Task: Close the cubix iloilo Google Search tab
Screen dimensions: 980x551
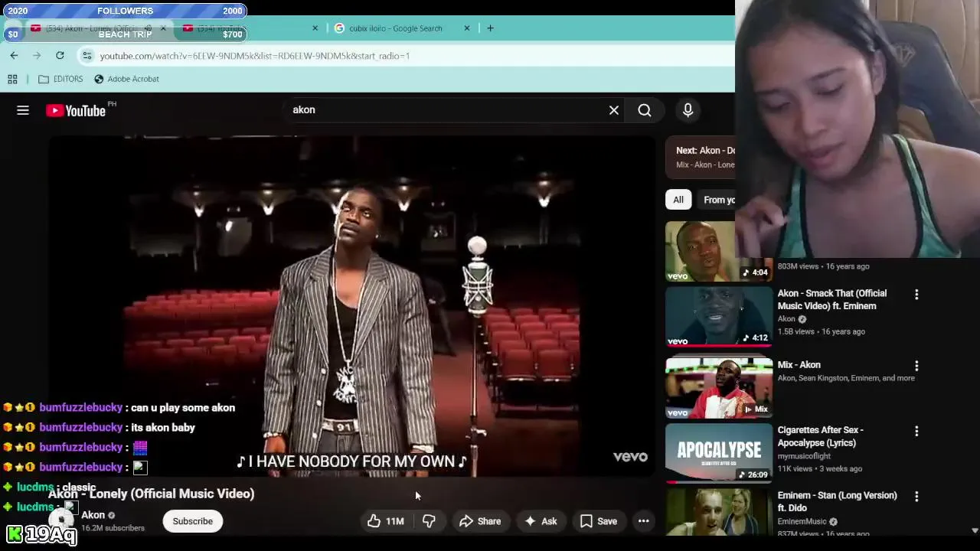Action: point(467,28)
